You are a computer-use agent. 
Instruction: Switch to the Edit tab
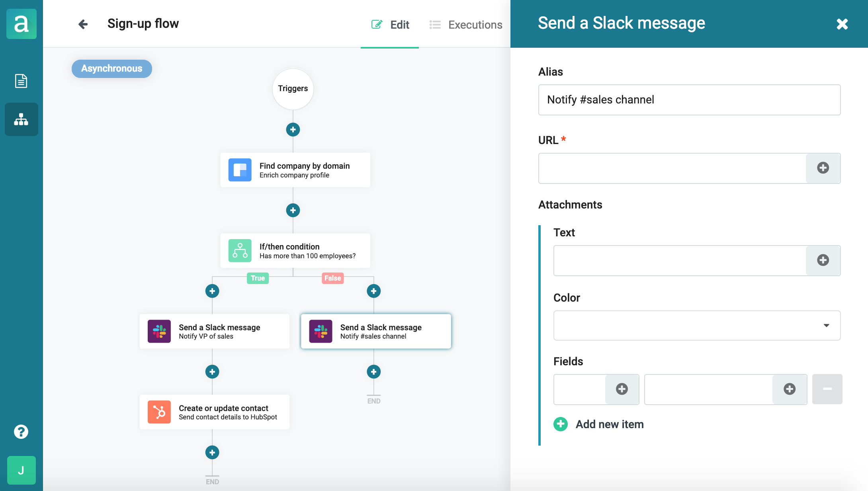[390, 25]
